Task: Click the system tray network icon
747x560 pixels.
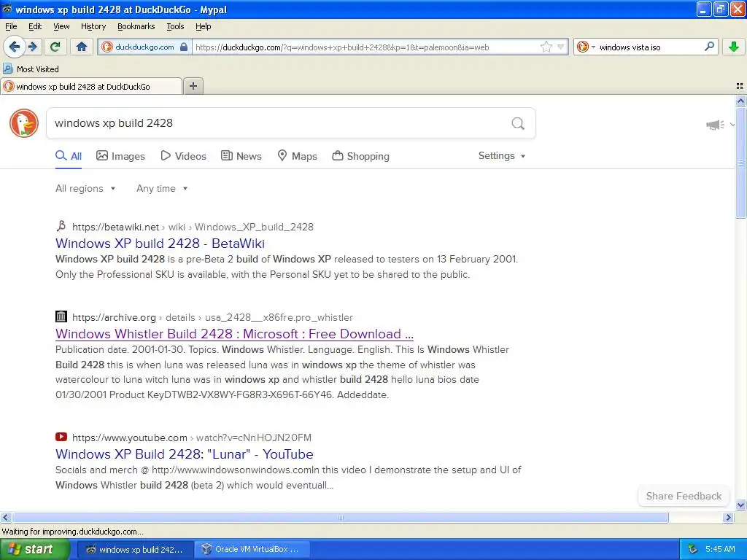Action: click(x=692, y=550)
